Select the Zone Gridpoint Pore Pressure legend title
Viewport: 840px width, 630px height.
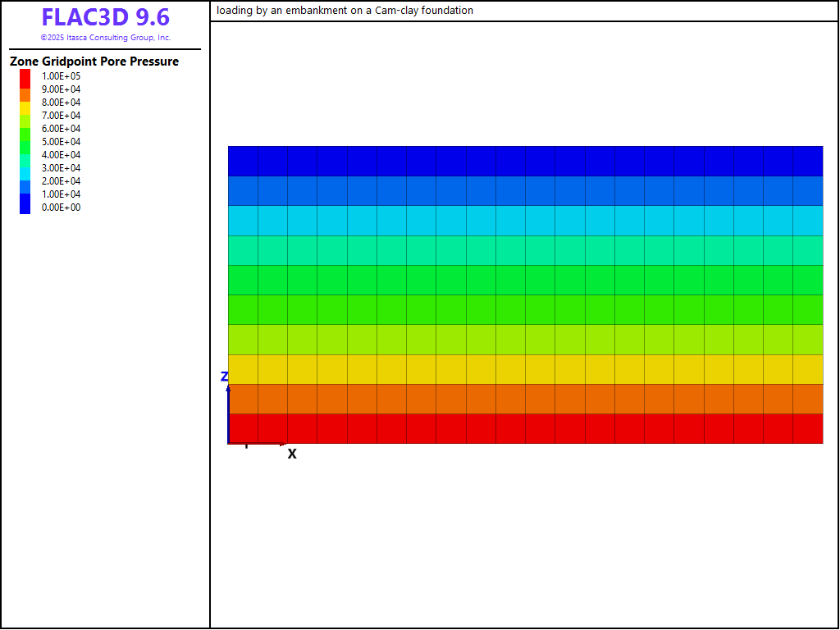coord(94,62)
